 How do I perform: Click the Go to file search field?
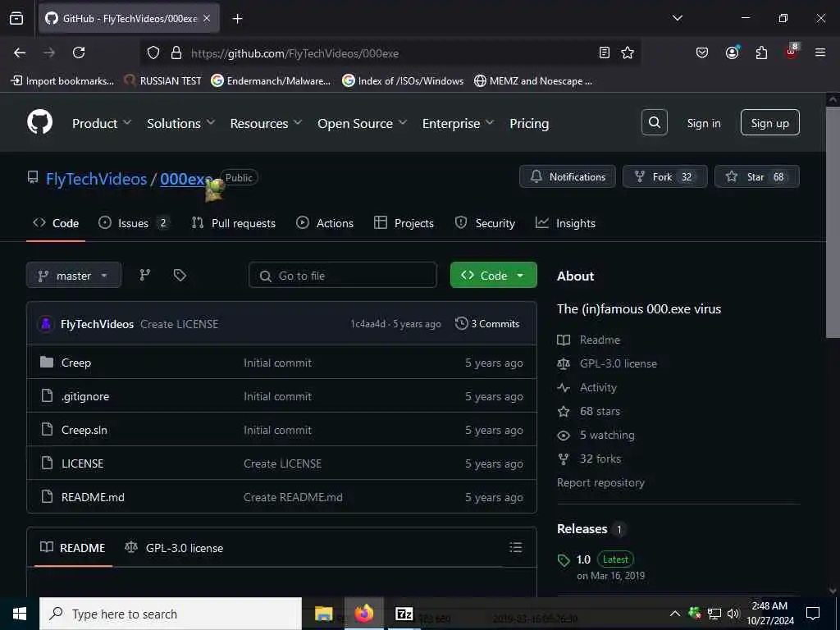[343, 276]
